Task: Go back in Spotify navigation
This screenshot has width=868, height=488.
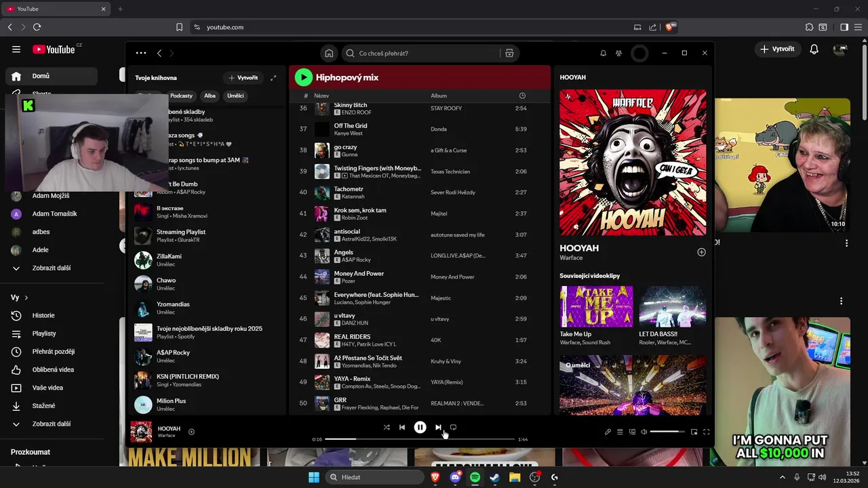Action: 159,53
